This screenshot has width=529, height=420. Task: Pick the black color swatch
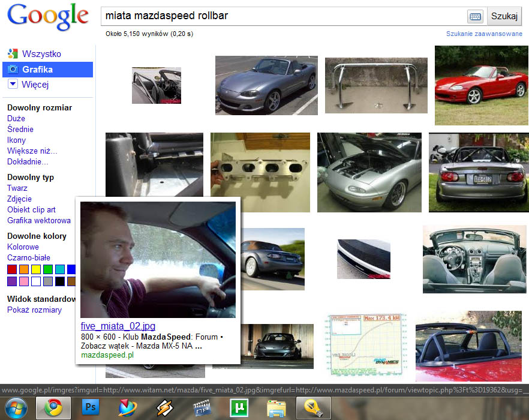[60, 281]
